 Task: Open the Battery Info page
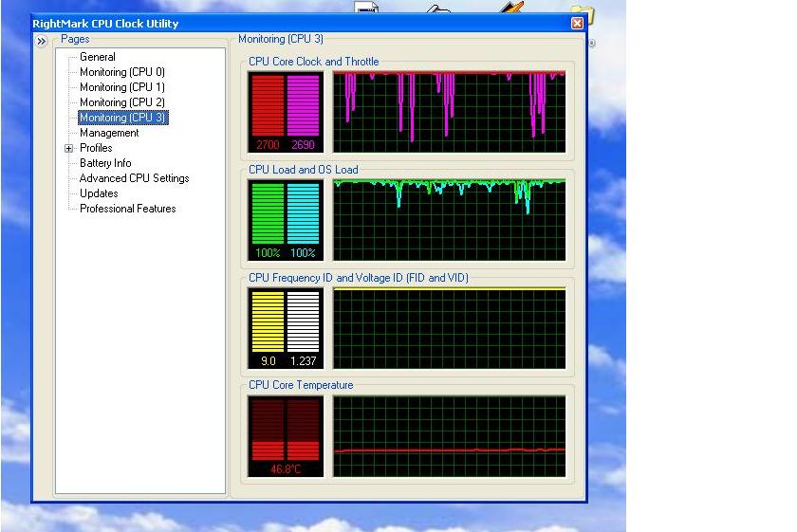[x=105, y=163]
